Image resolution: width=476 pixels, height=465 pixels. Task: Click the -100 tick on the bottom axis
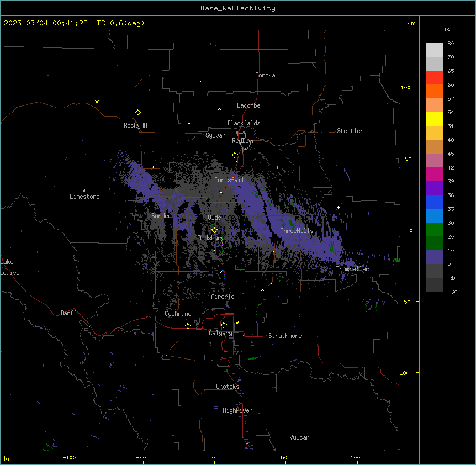pos(69,457)
